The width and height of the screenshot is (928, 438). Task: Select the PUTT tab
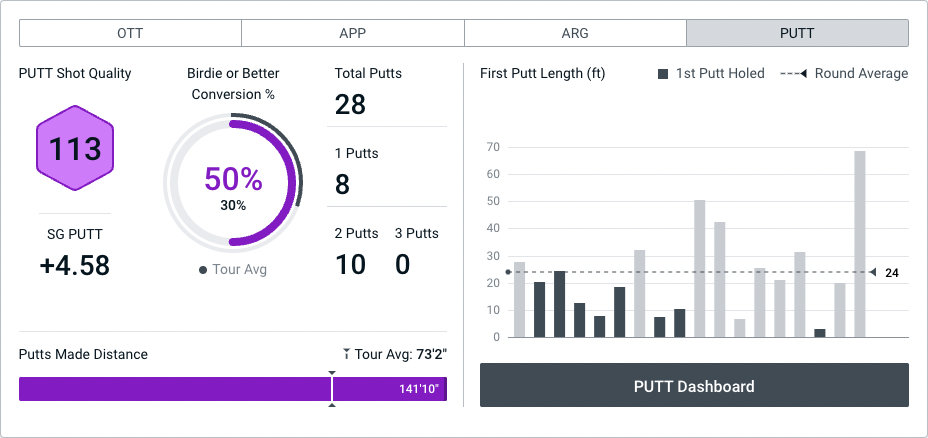click(x=797, y=33)
